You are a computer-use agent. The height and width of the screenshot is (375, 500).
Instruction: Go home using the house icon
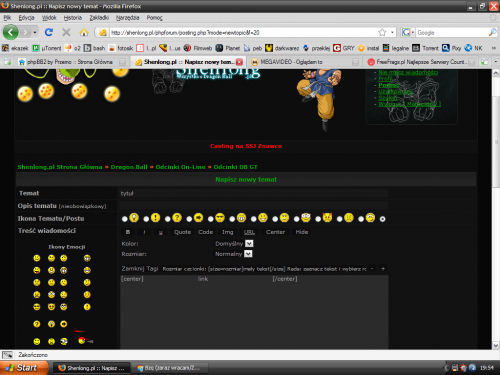[84, 32]
